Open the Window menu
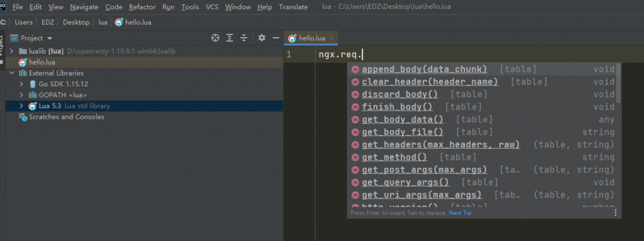644x241 pixels. point(238,7)
